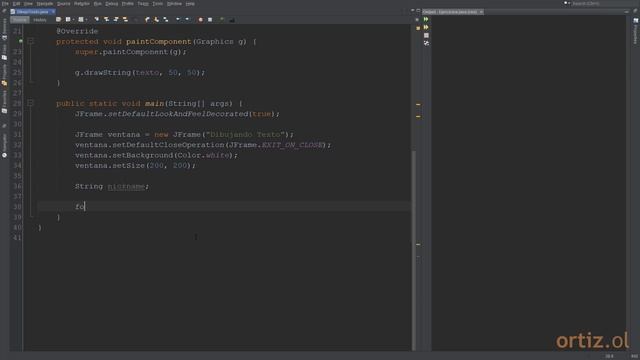Open the Services panel from left sidebar
Screen dimensions: 640x360
[x=4, y=29]
